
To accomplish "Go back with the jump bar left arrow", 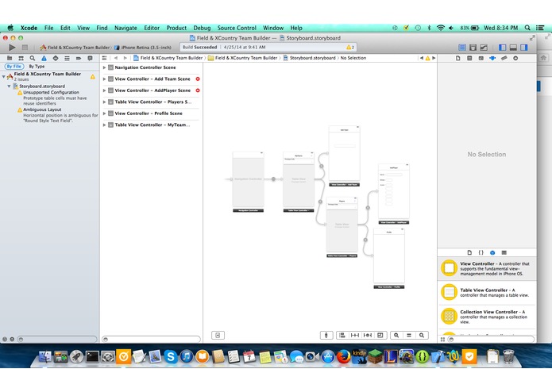I will coord(116,58).
